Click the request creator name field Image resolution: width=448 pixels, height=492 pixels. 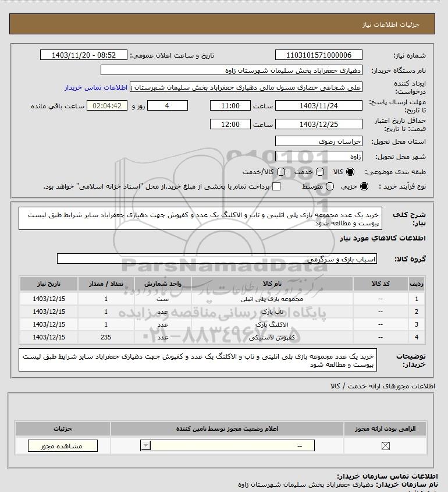coord(246,87)
